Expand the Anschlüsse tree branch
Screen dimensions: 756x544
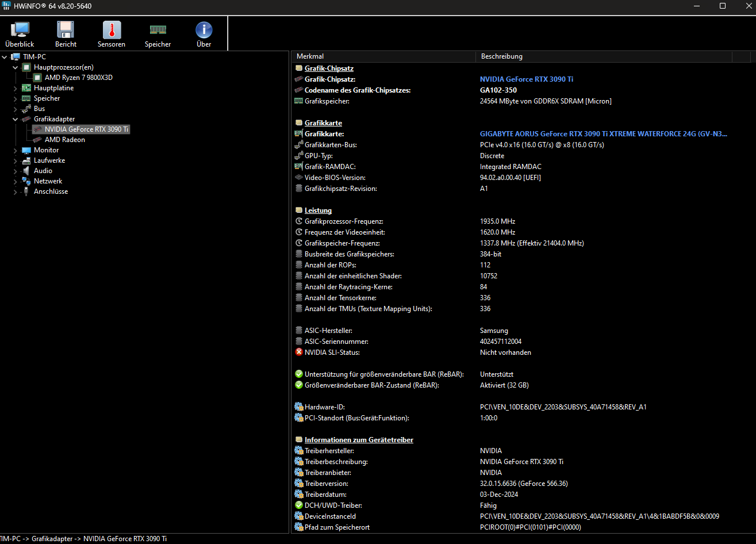(16, 191)
